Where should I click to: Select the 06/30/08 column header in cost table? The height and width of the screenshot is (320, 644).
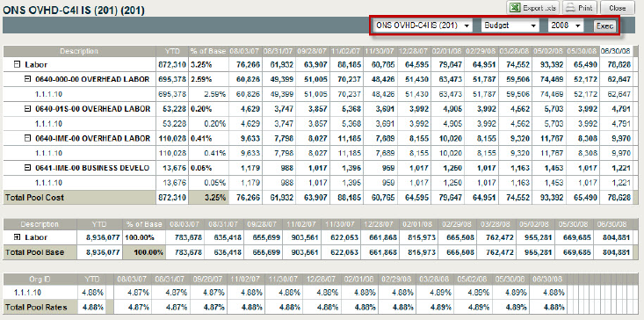616,51
